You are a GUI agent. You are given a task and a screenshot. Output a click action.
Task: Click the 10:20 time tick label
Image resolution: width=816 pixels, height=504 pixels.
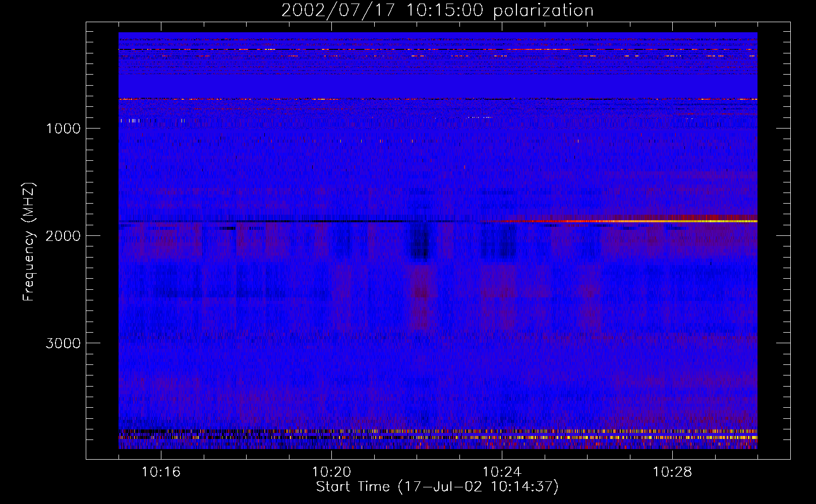(331, 472)
